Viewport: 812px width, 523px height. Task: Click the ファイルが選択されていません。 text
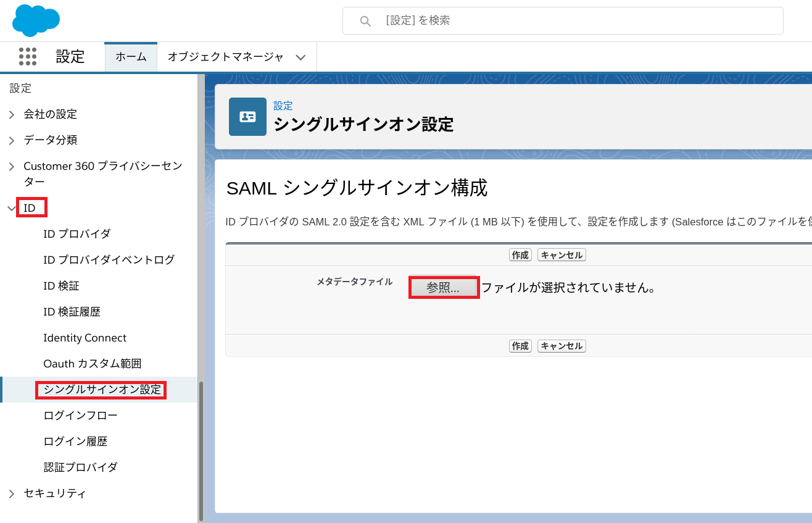[568, 288]
